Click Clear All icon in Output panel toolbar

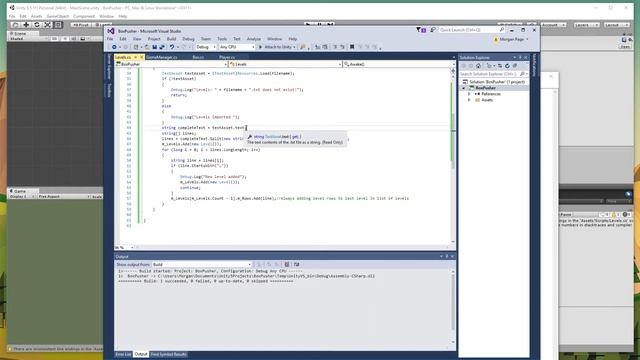pos(287,264)
